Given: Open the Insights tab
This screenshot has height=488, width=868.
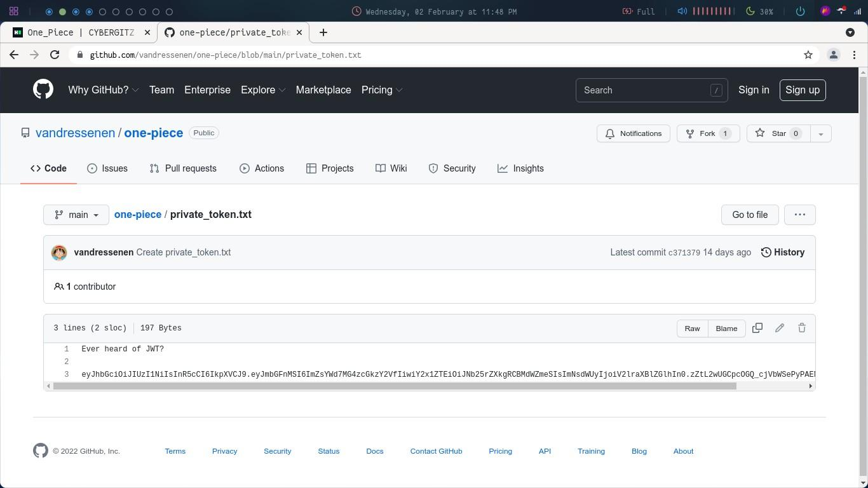Looking at the screenshot, I should point(520,168).
